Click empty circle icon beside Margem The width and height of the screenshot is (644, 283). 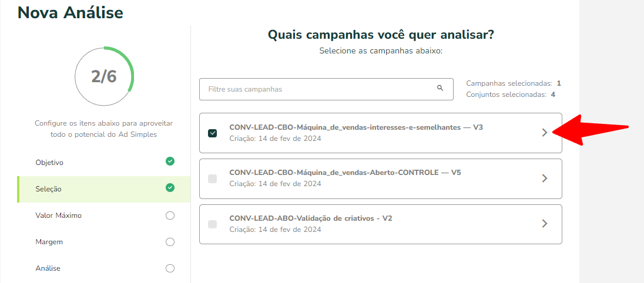click(x=170, y=242)
